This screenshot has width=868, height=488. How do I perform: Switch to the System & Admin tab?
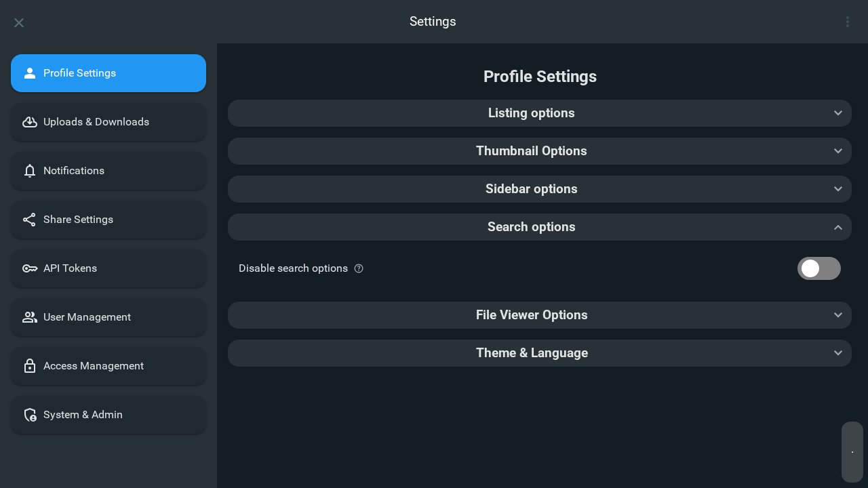[x=108, y=415]
